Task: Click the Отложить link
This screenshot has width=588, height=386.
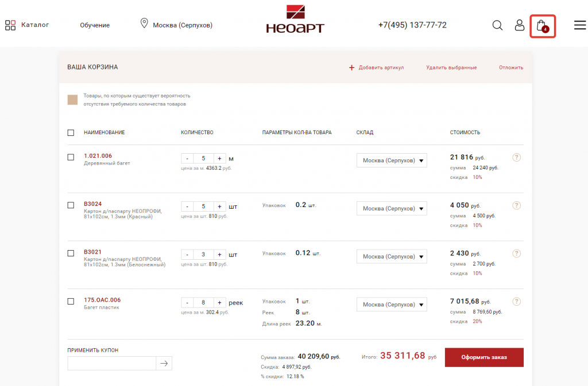Action: [510, 68]
